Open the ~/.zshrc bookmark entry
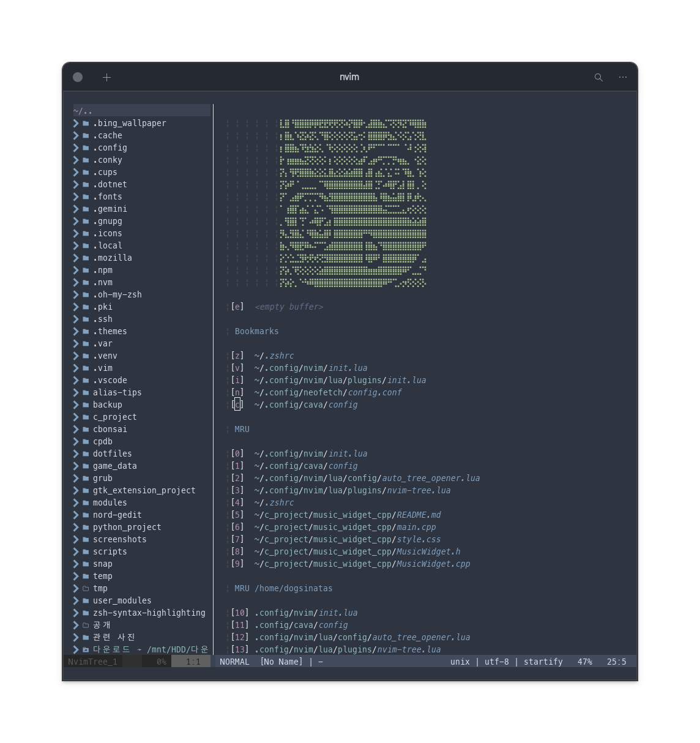This screenshot has height=743, width=700. 274,356
